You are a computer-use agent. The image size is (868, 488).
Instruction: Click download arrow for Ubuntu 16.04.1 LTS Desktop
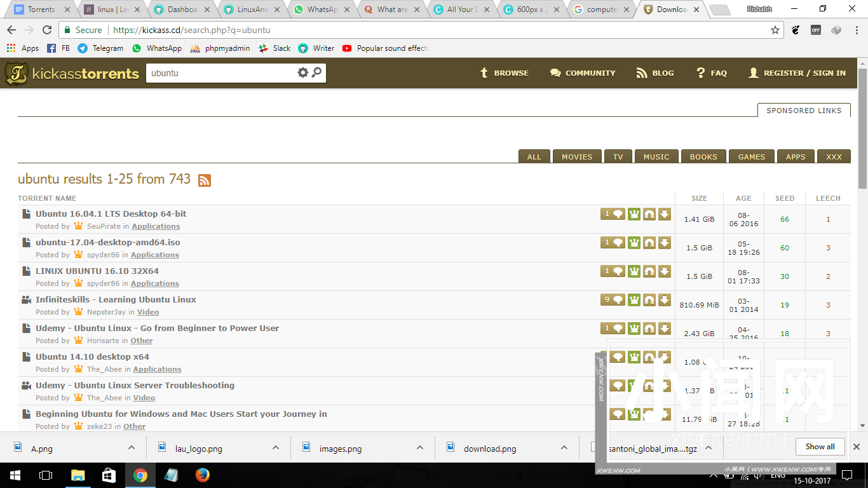[x=665, y=214]
